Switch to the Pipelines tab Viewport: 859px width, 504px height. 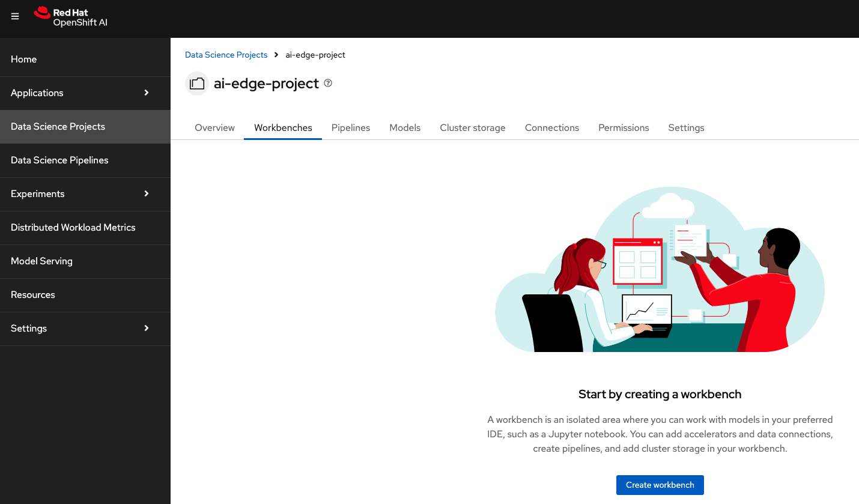click(x=351, y=128)
